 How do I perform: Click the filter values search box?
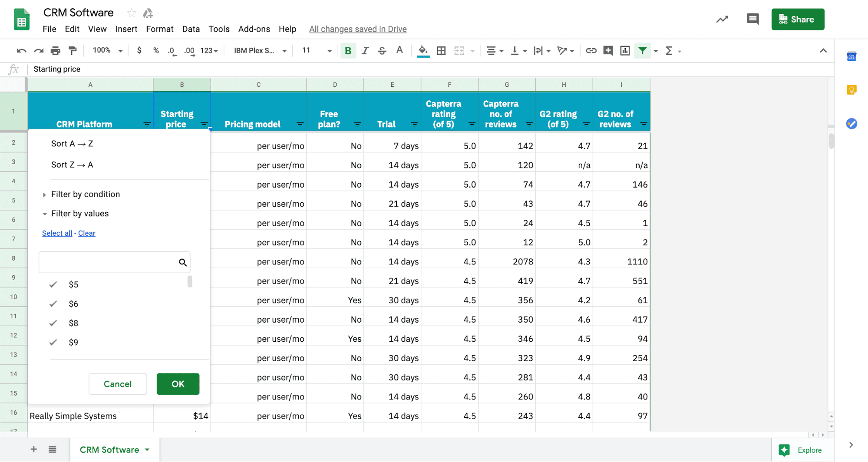(x=109, y=262)
